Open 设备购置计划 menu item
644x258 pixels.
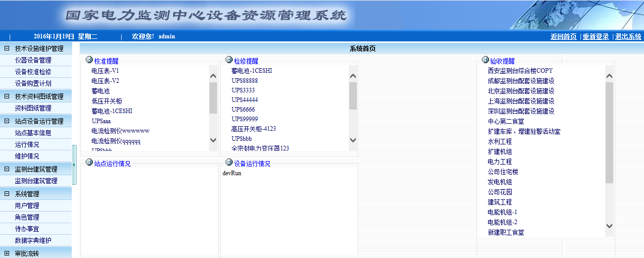click(x=33, y=83)
